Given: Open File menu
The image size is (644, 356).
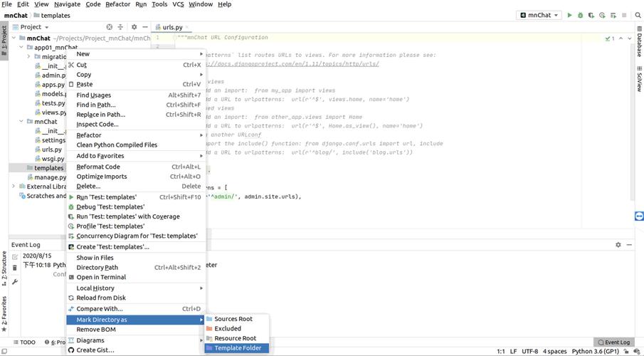Looking at the screenshot, I should (x=6, y=4).
